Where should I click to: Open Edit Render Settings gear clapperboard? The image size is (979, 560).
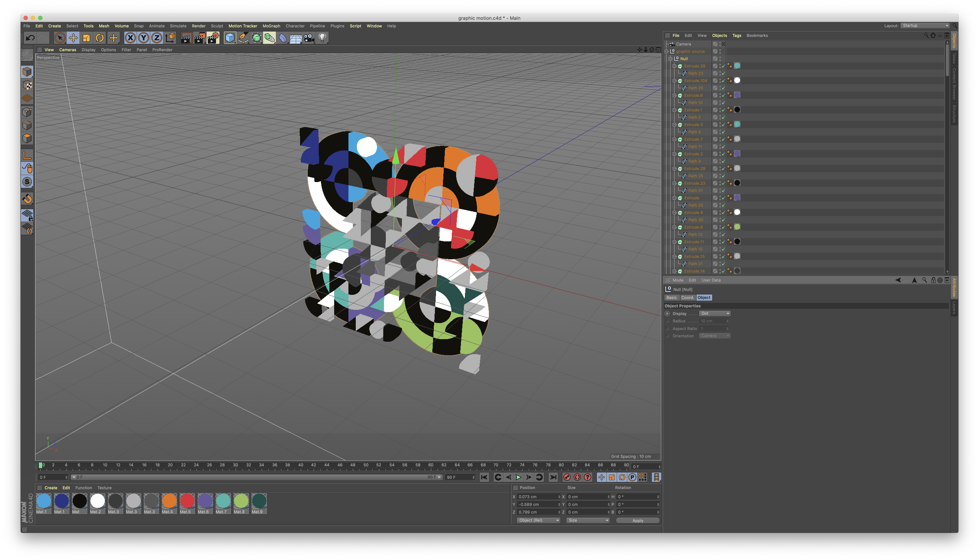[x=213, y=38]
